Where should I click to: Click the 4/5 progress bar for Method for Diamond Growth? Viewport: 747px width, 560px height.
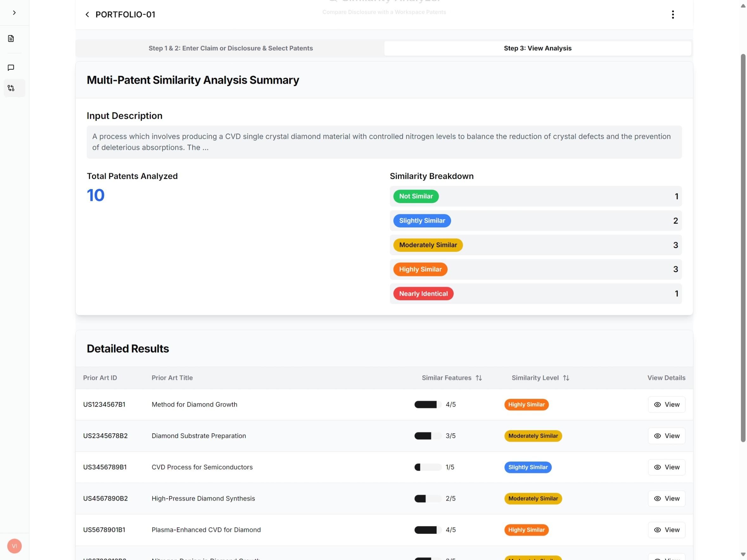pos(428,404)
